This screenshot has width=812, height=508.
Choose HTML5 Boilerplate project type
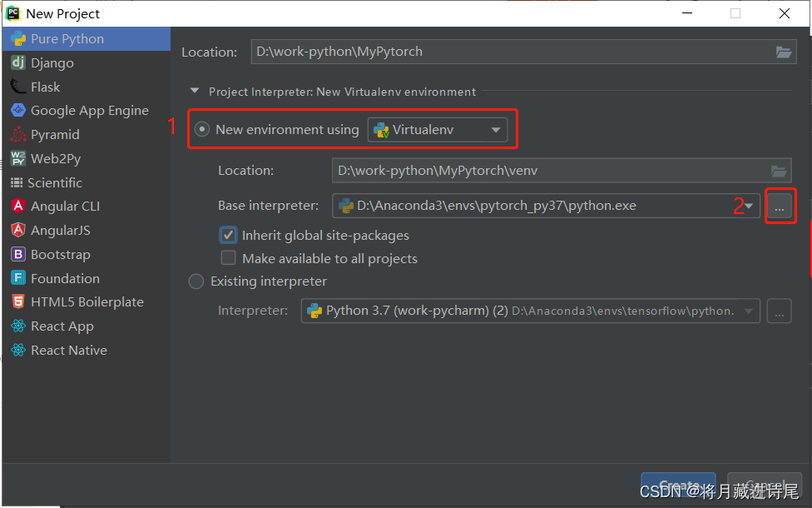pos(87,301)
